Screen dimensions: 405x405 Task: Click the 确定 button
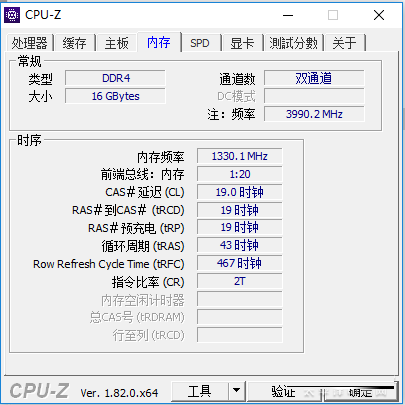(x=361, y=392)
